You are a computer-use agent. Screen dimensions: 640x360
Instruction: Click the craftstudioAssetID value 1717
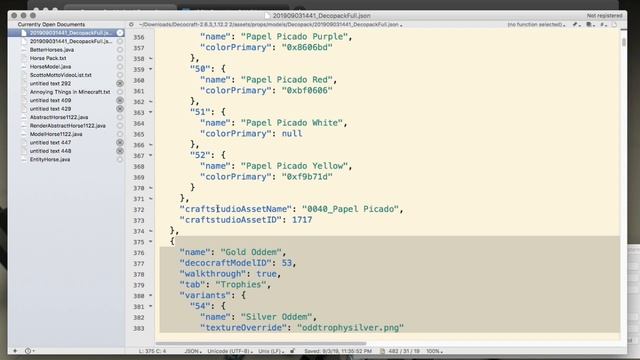coord(302,220)
